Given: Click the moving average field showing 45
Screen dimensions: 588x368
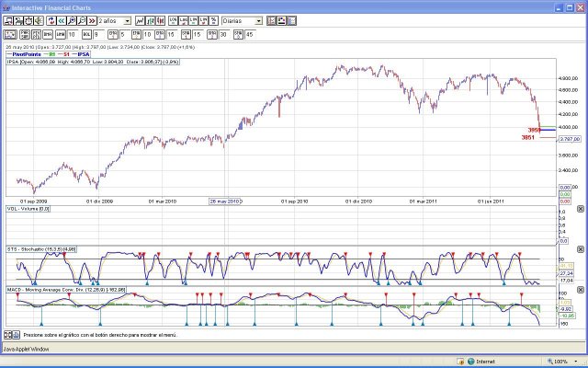Looking at the screenshot, I should click(251, 35).
